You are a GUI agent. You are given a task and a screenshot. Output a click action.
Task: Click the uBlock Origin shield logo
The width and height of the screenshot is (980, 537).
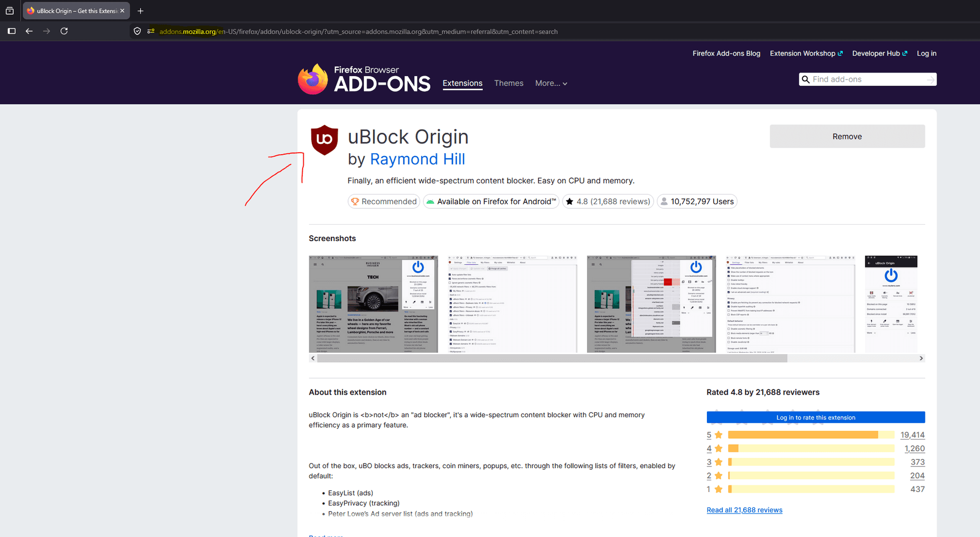(x=325, y=139)
